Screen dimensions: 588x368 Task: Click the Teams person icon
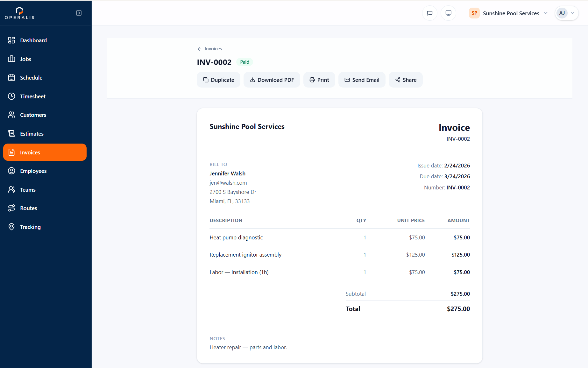[x=11, y=189]
